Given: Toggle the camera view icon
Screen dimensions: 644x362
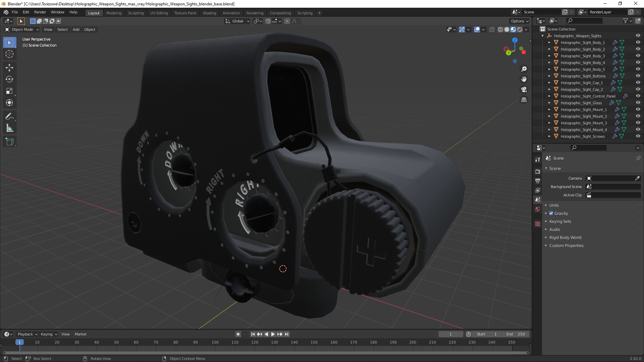Looking at the screenshot, I should pos(524,89).
